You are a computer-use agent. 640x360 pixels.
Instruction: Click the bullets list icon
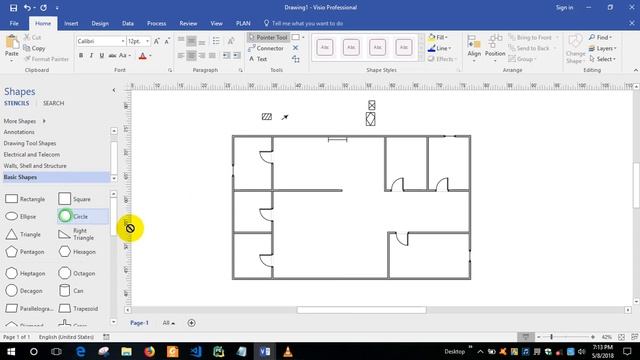[216, 40]
